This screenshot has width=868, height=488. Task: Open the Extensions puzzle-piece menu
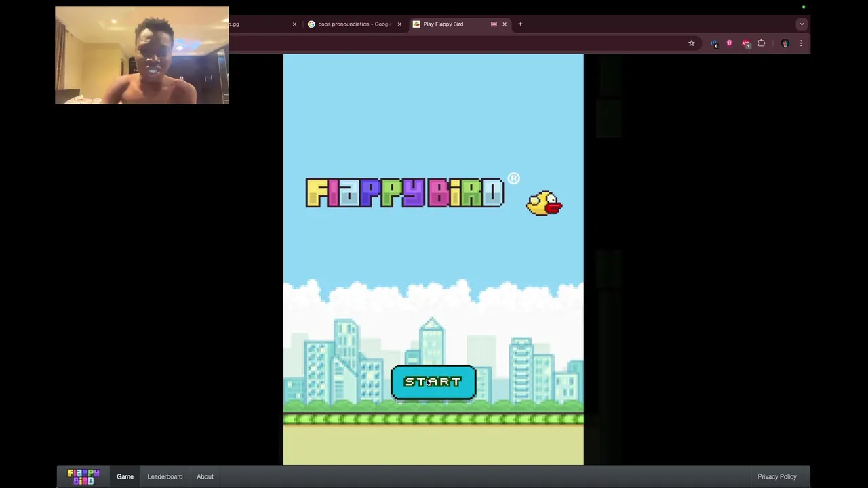[x=762, y=43]
